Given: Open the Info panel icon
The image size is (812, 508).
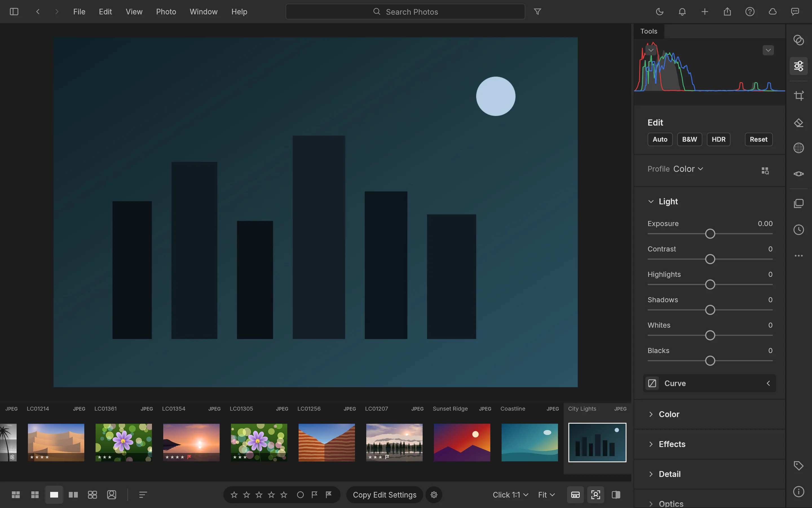Looking at the screenshot, I should (x=798, y=492).
